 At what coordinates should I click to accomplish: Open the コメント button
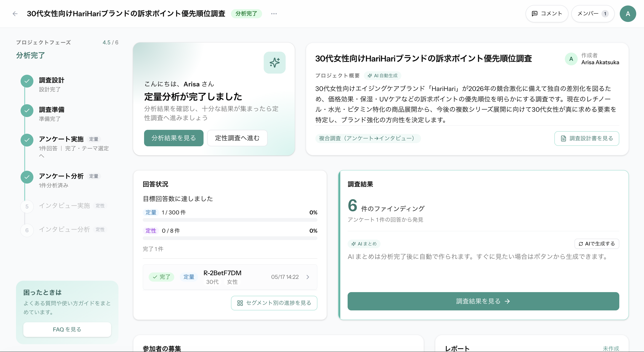(547, 14)
